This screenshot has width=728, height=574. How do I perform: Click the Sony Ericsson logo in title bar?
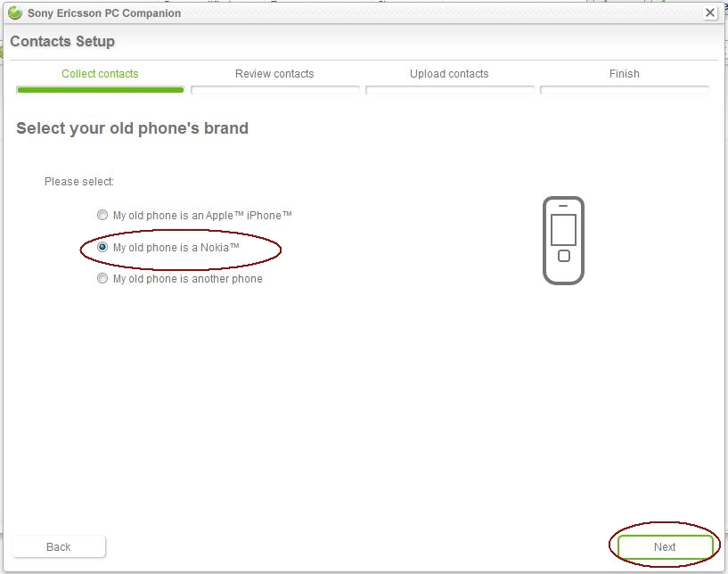14,13
